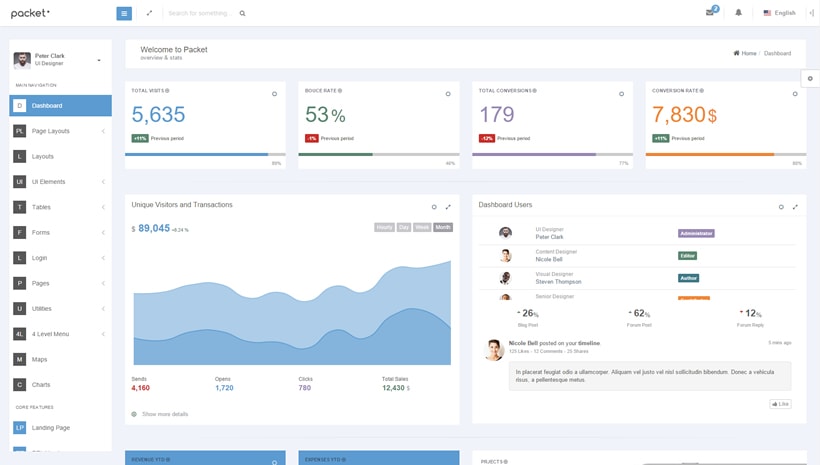Open the notifications bell
Viewport: 820px width, 465px height.
739,13
